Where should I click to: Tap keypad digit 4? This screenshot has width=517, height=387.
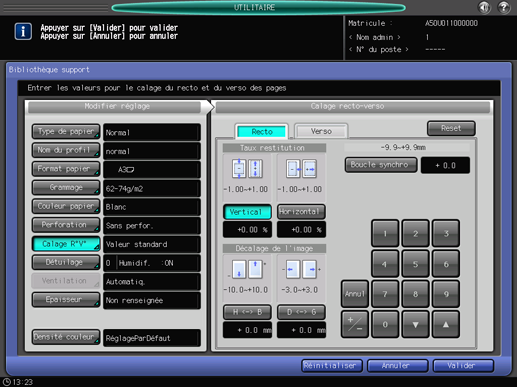coord(385,264)
